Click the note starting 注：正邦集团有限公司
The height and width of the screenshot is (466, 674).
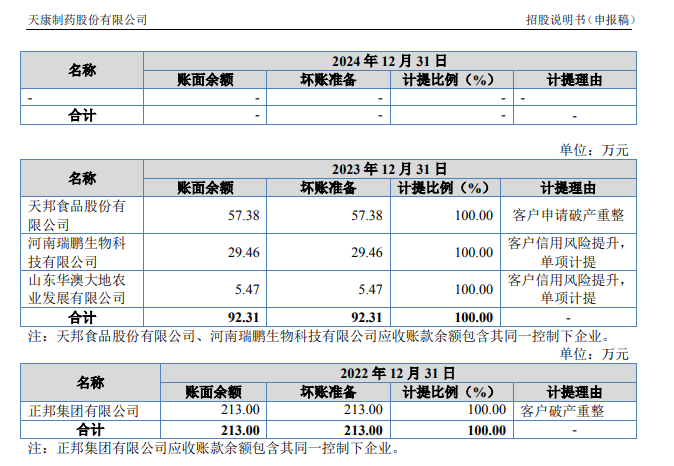(214, 448)
